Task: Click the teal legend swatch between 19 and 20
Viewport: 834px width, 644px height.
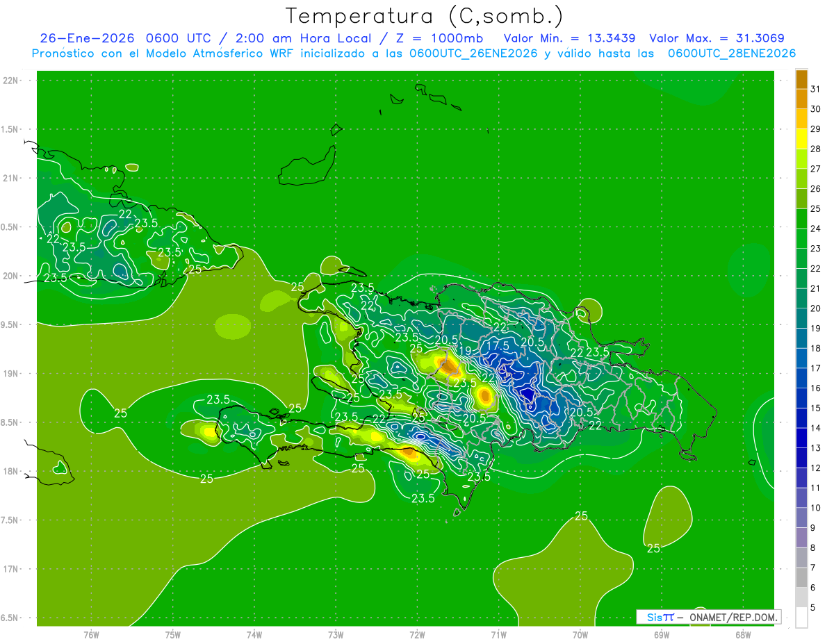Action: tap(801, 318)
